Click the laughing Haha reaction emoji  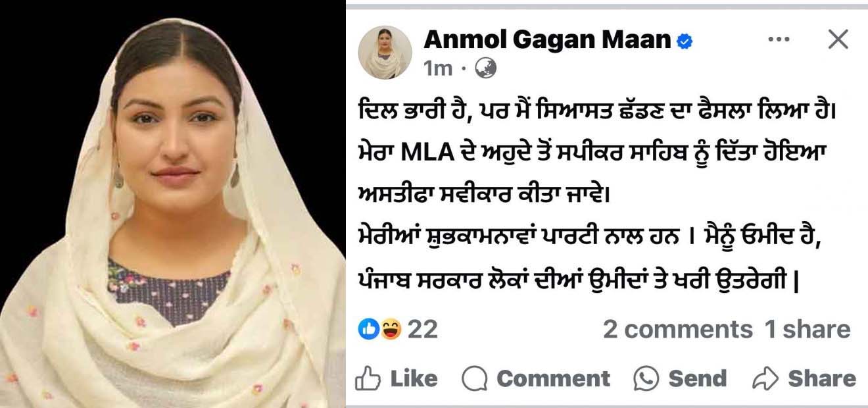click(391, 329)
